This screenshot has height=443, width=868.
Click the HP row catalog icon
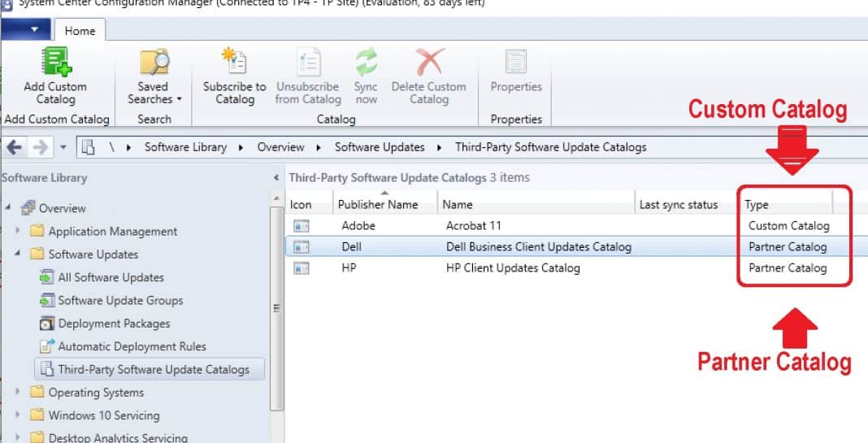(x=302, y=268)
